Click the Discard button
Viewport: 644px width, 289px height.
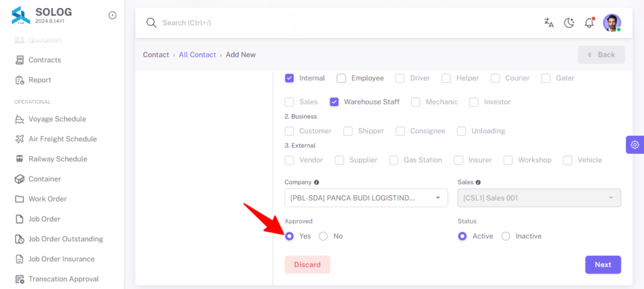(307, 264)
